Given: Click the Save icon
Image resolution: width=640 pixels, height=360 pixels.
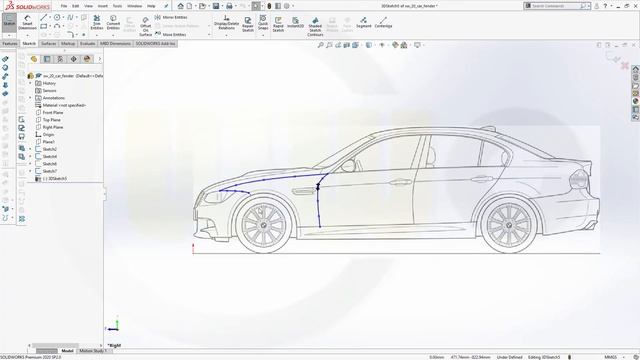Looking at the screenshot, I should (216, 6).
